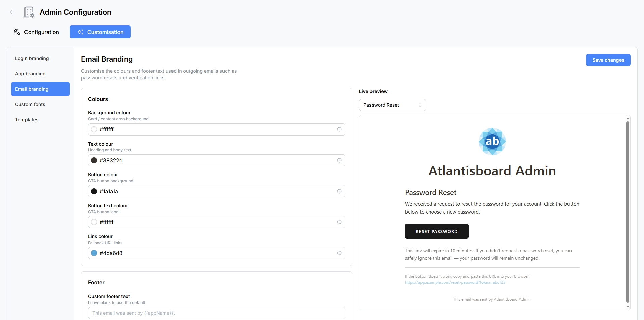Click the 'Fallback URL links' hint

[x=105, y=243]
